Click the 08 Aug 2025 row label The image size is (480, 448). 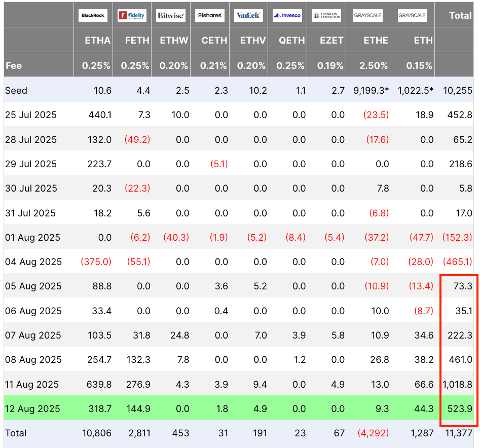click(x=33, y=359)
